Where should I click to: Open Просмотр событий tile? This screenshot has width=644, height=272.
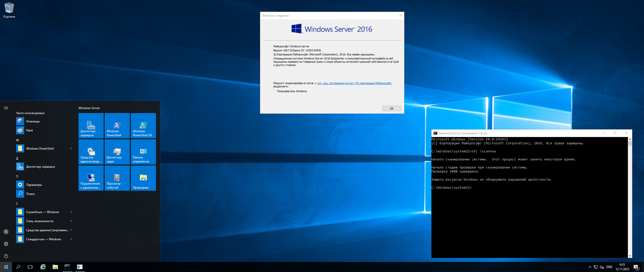117,178
